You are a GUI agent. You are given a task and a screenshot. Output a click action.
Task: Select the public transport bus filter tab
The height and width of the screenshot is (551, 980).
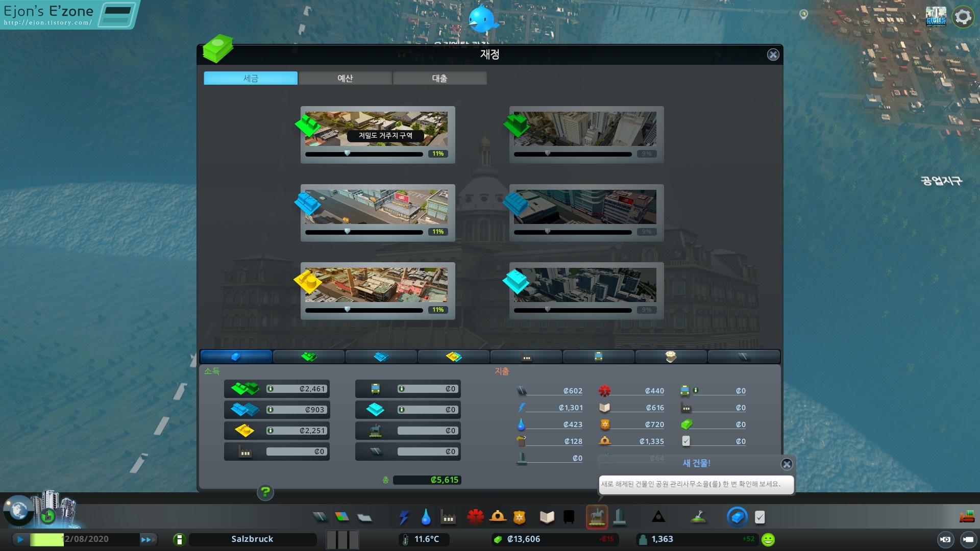598,357
